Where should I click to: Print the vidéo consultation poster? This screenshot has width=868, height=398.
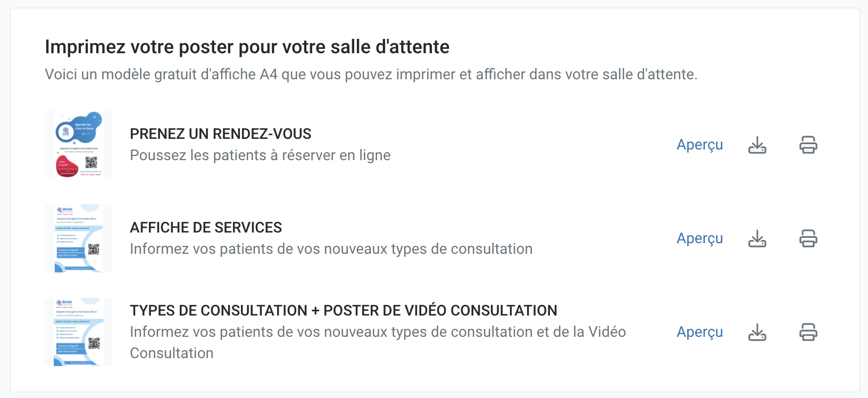click(808, 332)
